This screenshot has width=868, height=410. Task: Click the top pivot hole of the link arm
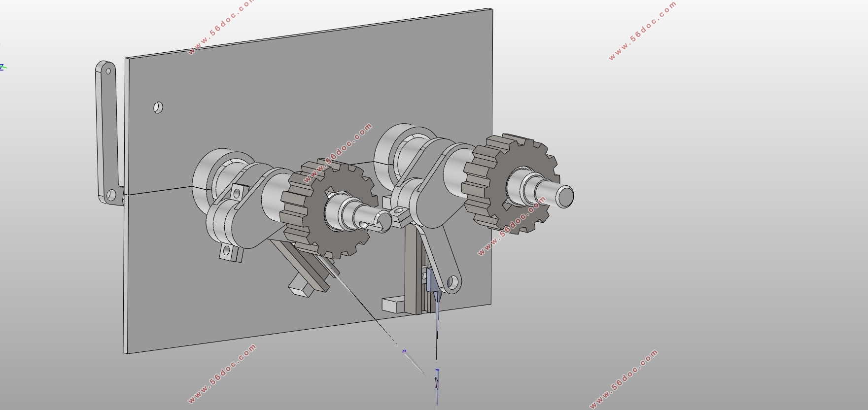[x=108, y=71]
